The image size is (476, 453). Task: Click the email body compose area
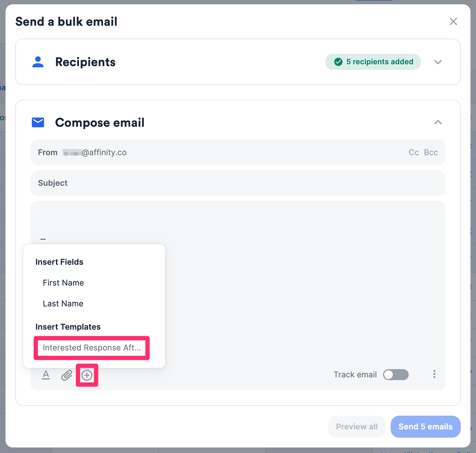click(275, 220)
